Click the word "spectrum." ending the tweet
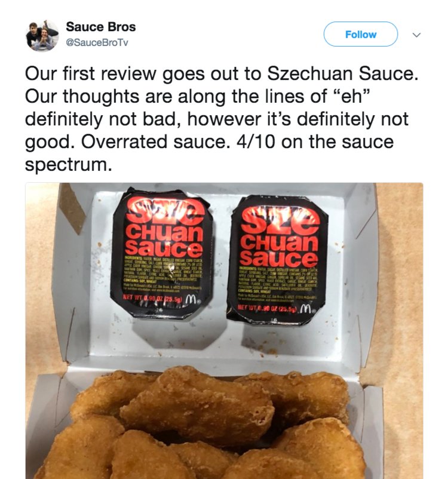448x479 pixels. (69, 165)
